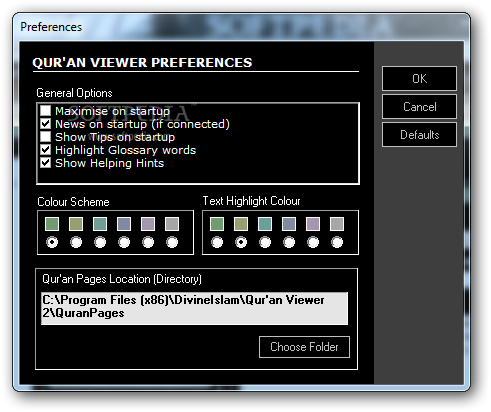Viewport: 491px width, 412px height.
Task: Open the Choose Folder button
Action: 304,347
